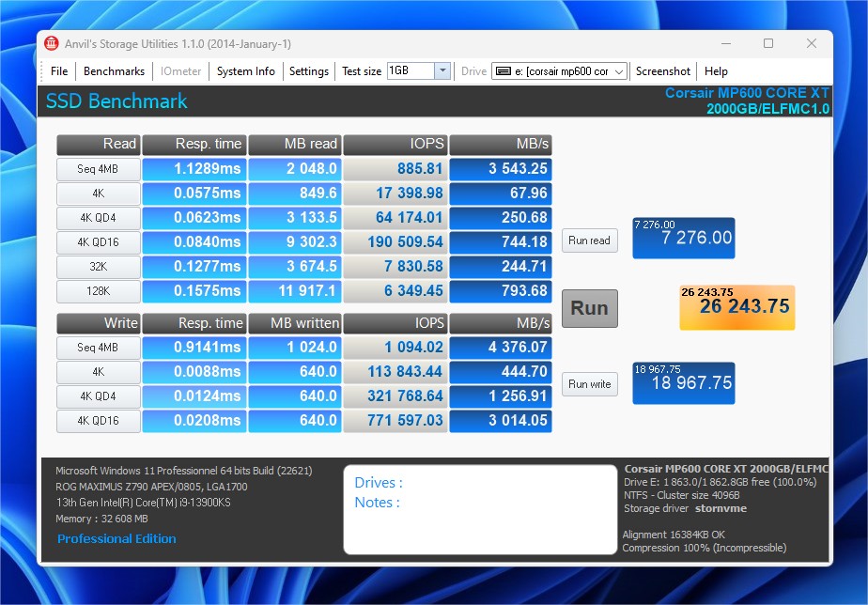Click the 0.0088ms write response time
Screen dimensions: 868x605
[x=194, y=372]
